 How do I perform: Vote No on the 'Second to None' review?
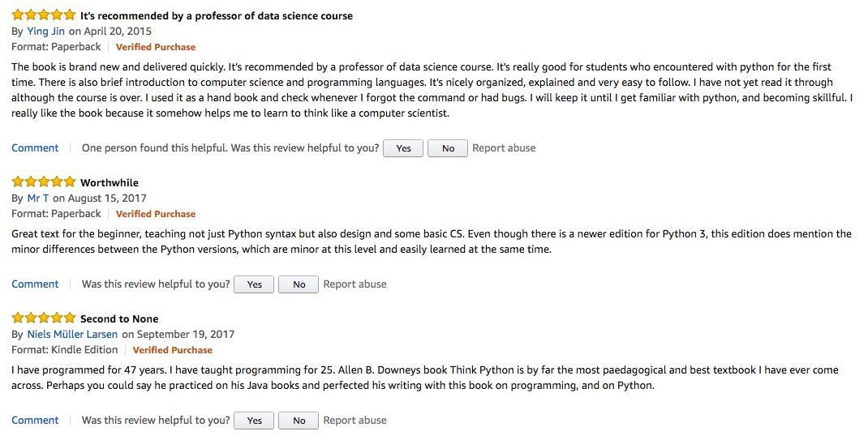point(299,421)
